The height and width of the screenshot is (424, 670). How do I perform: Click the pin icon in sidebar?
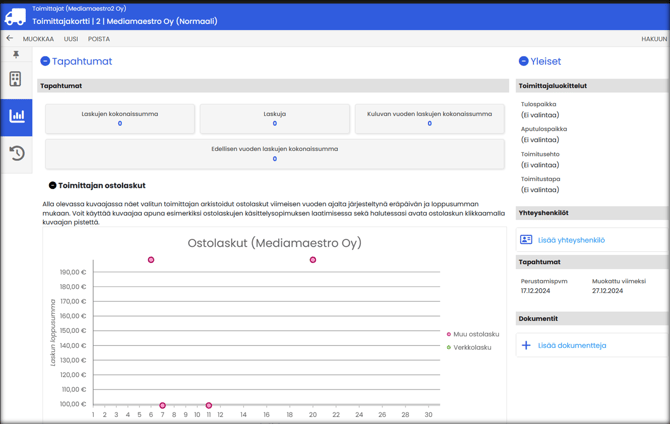[x=16, y=55]
